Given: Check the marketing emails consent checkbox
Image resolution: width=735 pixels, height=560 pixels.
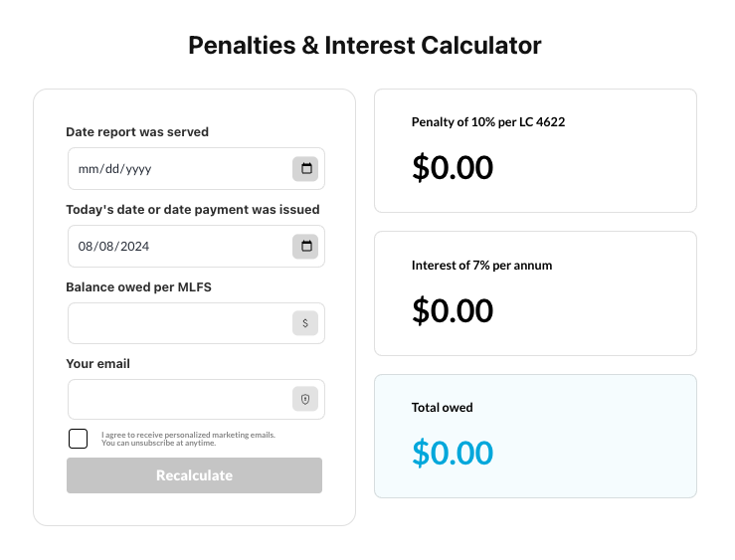Looking at the screenshot, I should pyautogui.click(x=78, y=439).
